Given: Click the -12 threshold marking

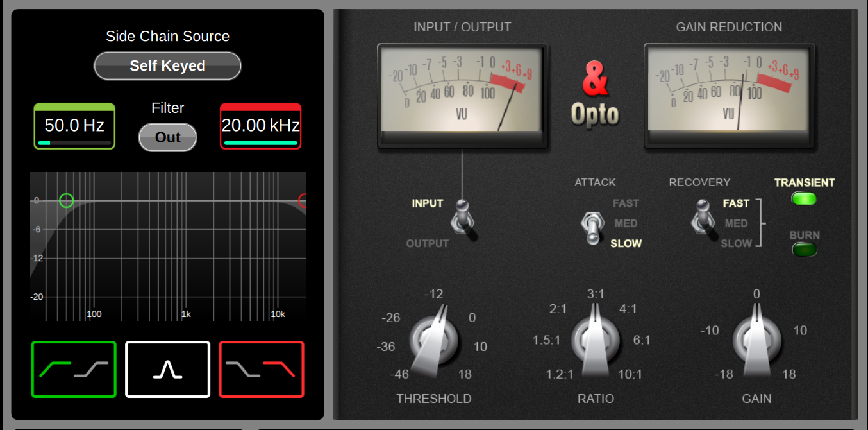Looking at the screenshot, I should click(433, 294).
